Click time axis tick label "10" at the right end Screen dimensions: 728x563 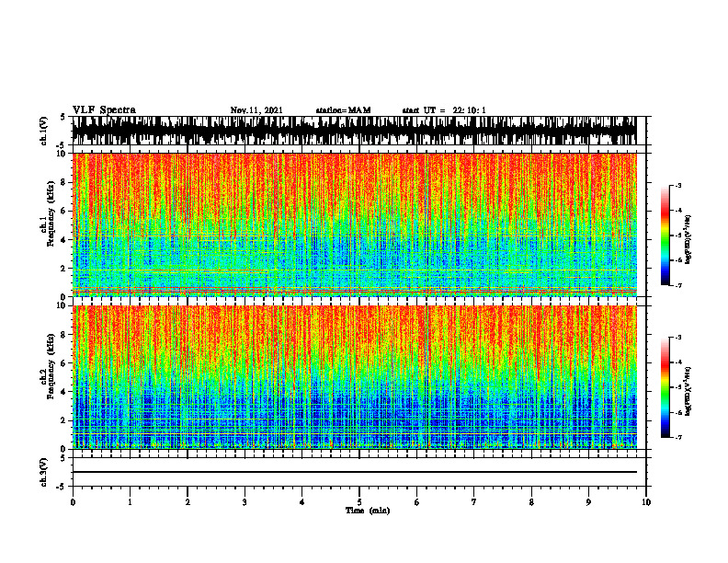(x=646, y=502)
